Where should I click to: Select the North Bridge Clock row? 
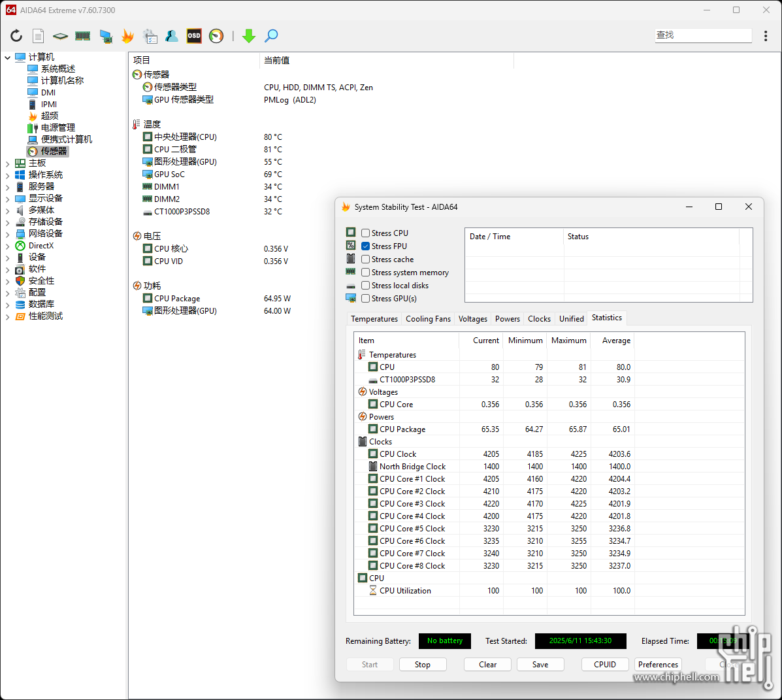[x=549, y=467]
